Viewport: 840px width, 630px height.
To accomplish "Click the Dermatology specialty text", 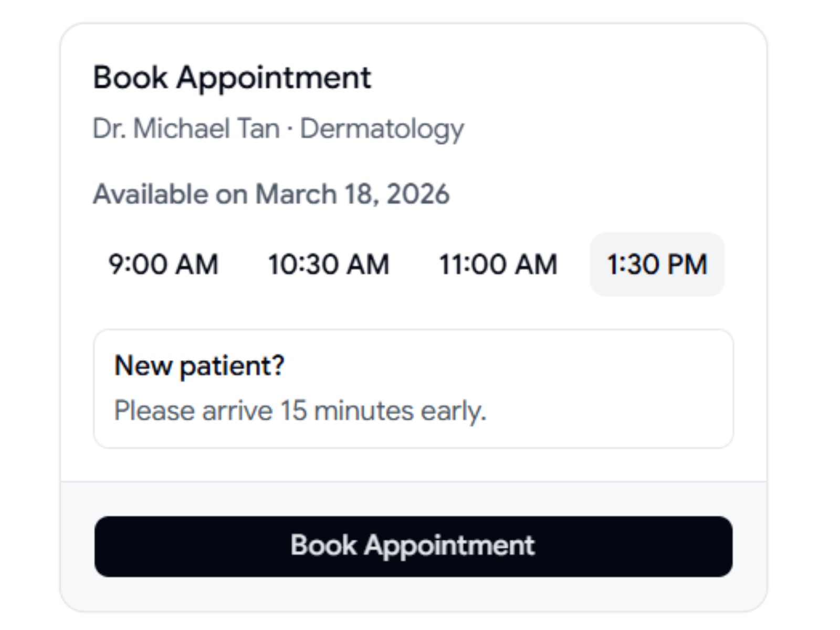I will 382,130.
